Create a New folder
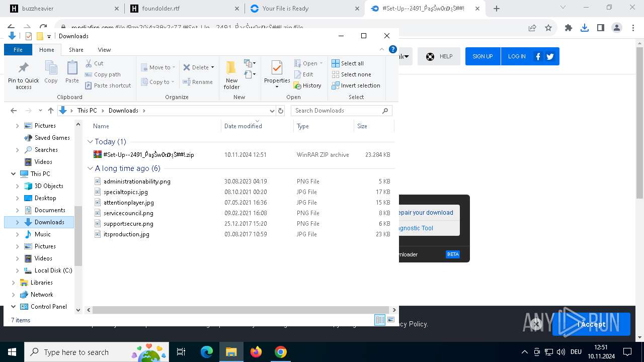Viewport: 644px width, 362px height. (231, 75)
